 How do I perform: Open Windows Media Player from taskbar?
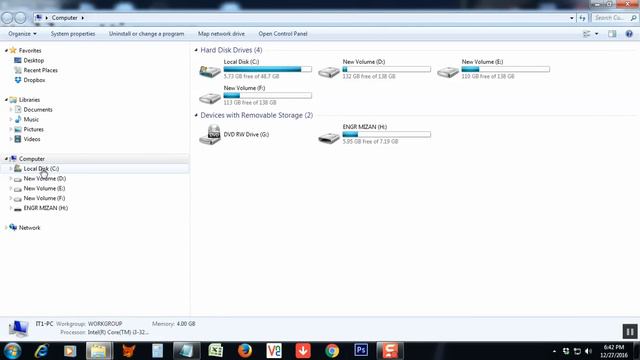coord(70,351)
